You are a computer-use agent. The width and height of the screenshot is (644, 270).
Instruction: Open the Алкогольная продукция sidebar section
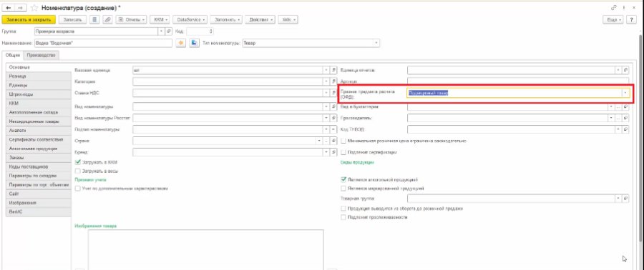click(x=38, y=149)
